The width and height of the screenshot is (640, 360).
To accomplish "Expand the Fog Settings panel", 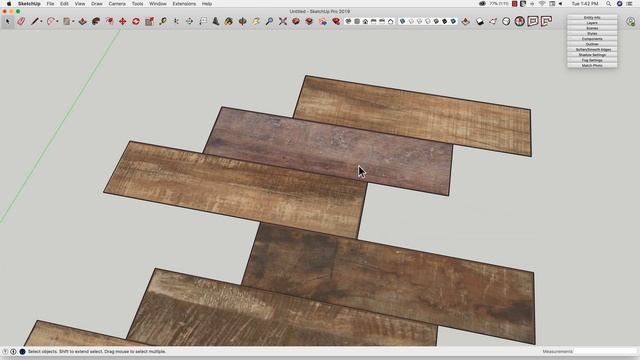I will pyautogui.click(x=592, y=60).
